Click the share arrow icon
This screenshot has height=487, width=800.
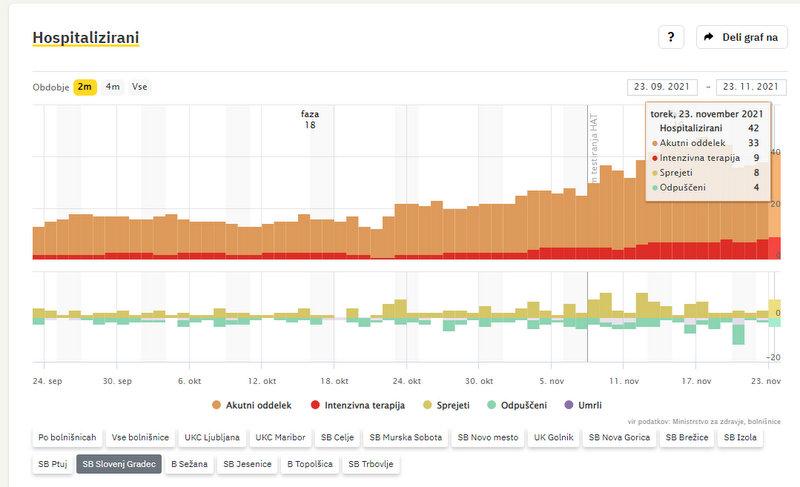[x=709, y=37]
